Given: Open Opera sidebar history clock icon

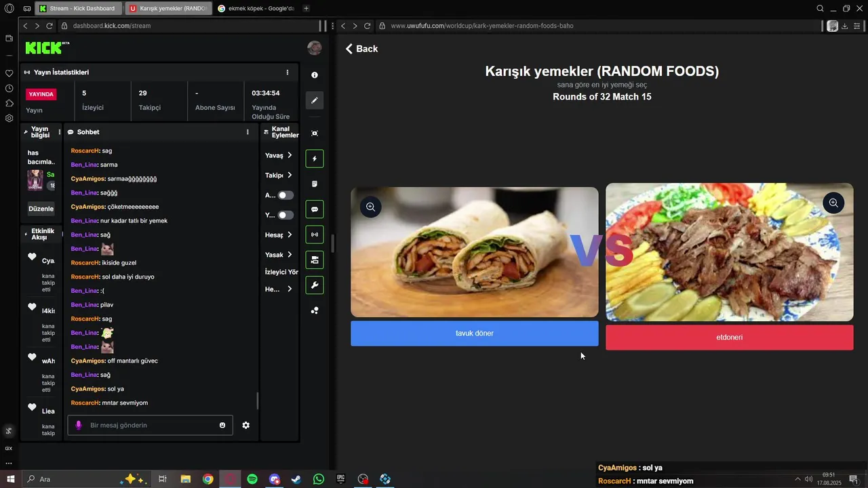Looking at the screenshot, I should pos(9,88).
